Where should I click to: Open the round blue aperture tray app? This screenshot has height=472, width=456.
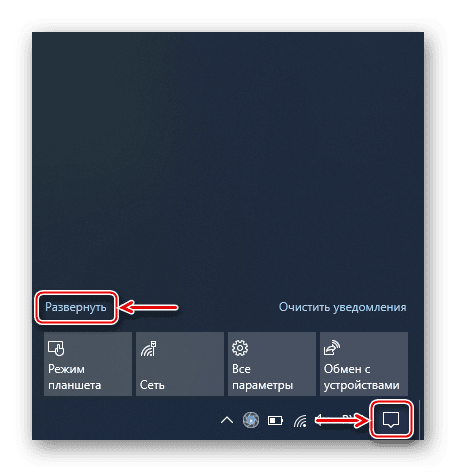(251, 420)
